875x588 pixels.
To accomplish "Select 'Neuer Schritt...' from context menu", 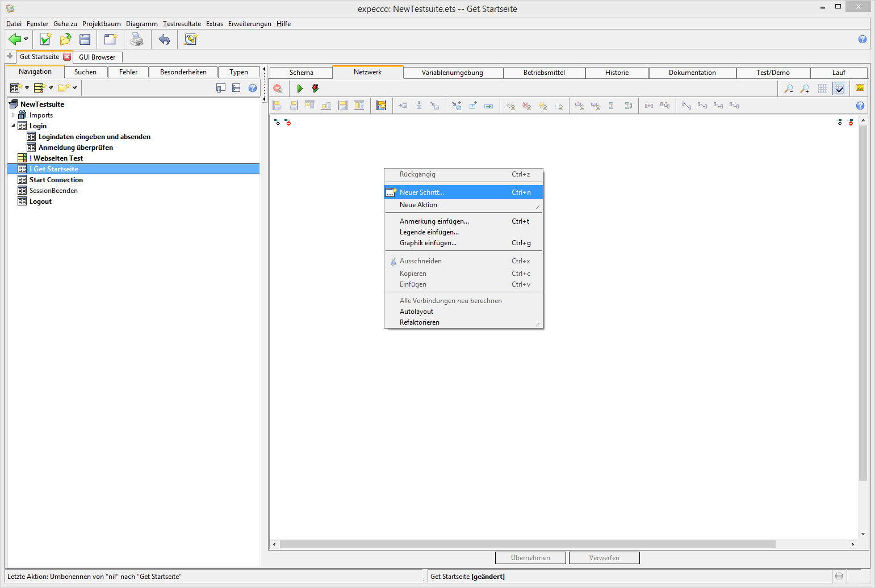I will pyautogui.click(x=422, y=192).
